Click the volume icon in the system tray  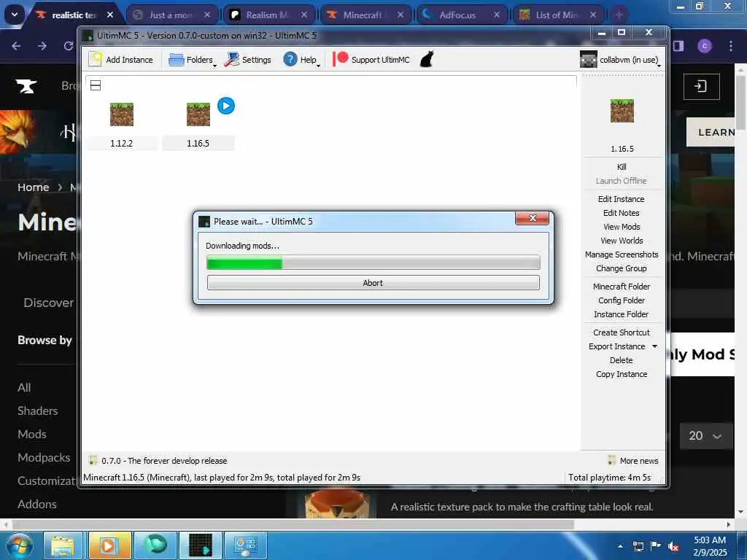coord(673,546)
